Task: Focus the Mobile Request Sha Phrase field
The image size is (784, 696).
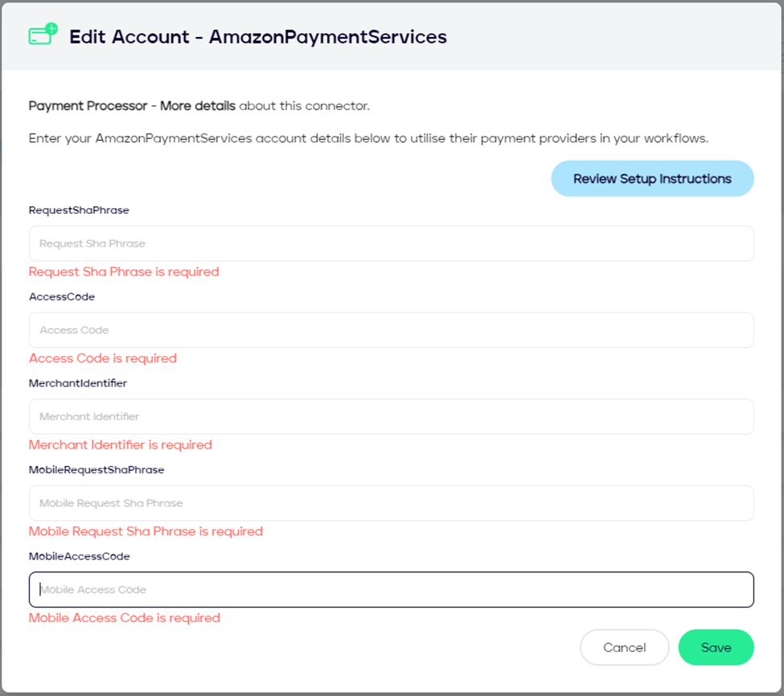Action: [391, 503]
